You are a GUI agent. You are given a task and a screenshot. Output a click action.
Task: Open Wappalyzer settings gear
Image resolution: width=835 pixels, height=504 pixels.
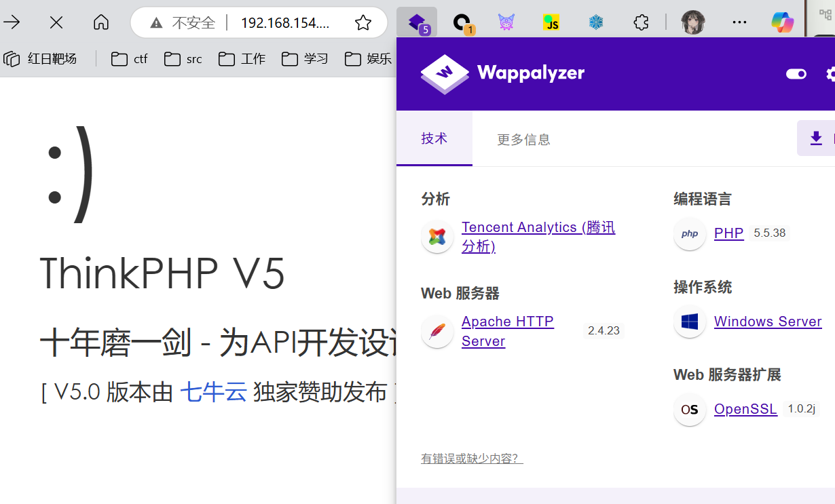click(831, 74)
